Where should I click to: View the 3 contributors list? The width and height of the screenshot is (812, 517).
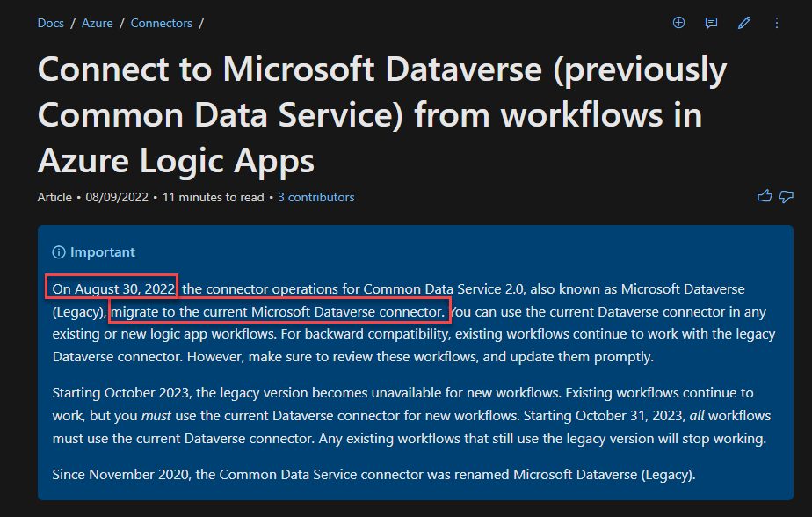pyautogui.click(x=315, y=197)
